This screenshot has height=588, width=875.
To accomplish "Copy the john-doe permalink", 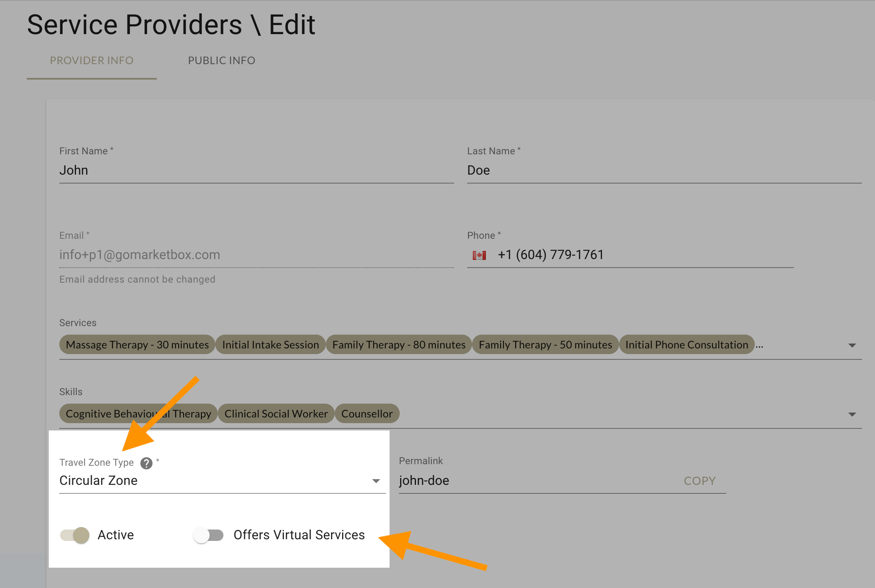I will (x=700, y=480).
